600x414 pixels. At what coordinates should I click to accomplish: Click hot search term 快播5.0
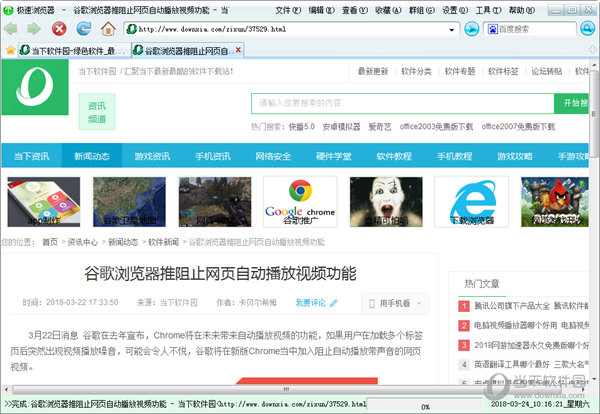(302, 127)
